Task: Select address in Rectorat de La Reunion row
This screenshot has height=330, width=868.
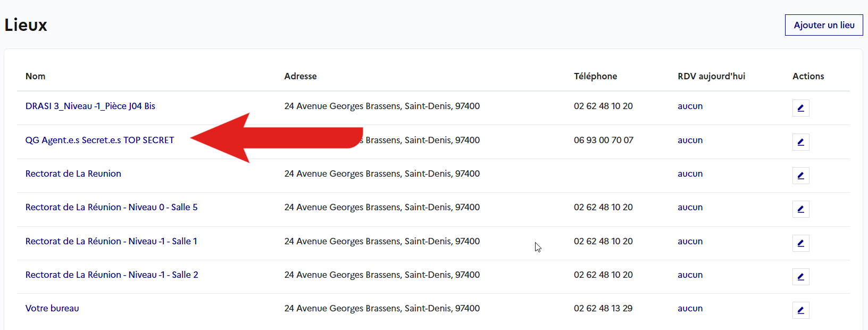Action: [382, 174]
